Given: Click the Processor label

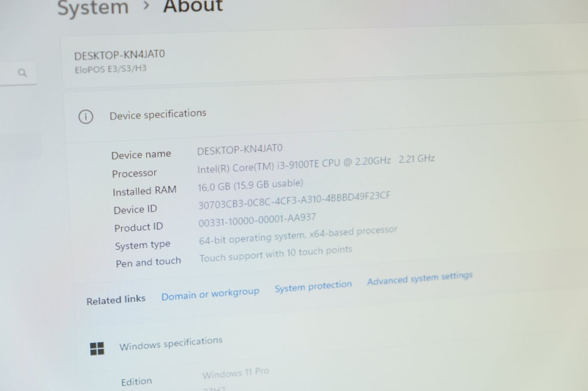Looking at the screenshot, I should click(x=134, y=173).
